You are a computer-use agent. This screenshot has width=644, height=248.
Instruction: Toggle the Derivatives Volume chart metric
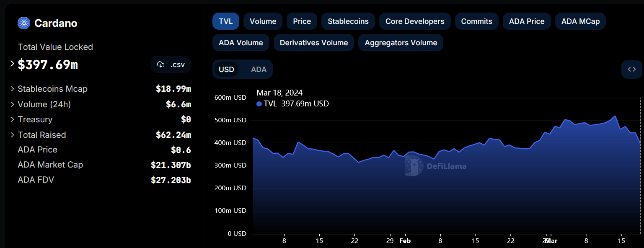(x=314, y=43)
